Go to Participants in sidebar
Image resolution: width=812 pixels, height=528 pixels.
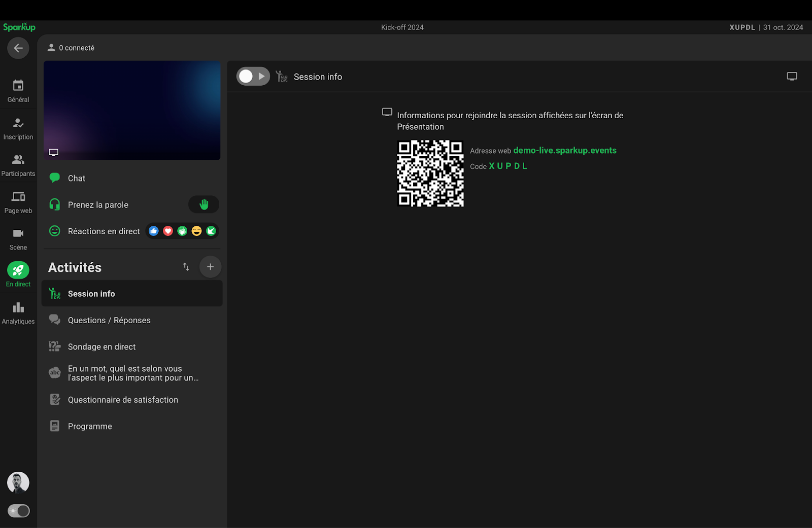tap(18, 165)
